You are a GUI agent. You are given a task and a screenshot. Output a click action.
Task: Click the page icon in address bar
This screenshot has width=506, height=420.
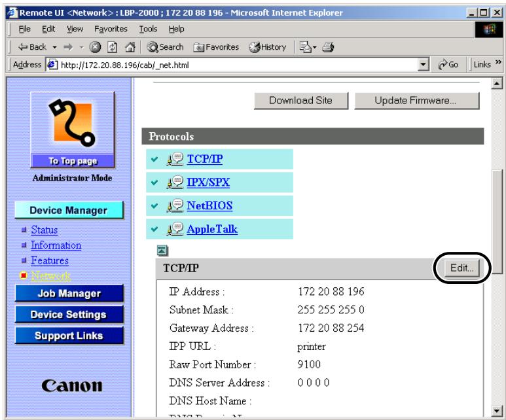click(52, 65)
